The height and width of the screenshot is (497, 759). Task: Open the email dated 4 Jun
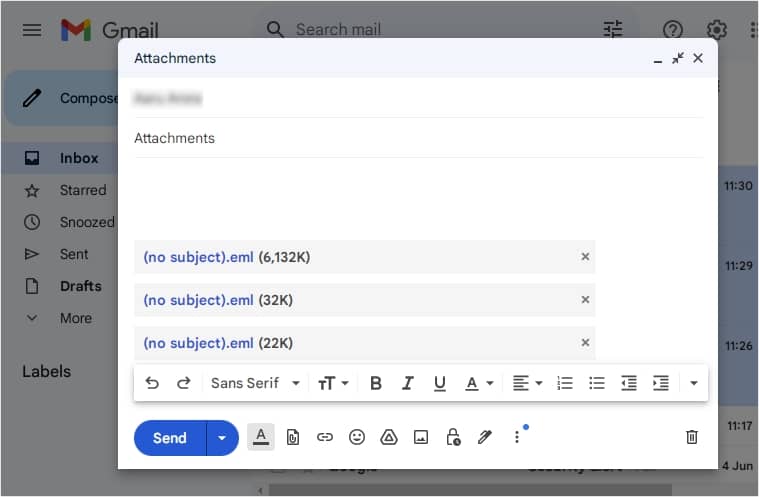[x=737, y=466]
